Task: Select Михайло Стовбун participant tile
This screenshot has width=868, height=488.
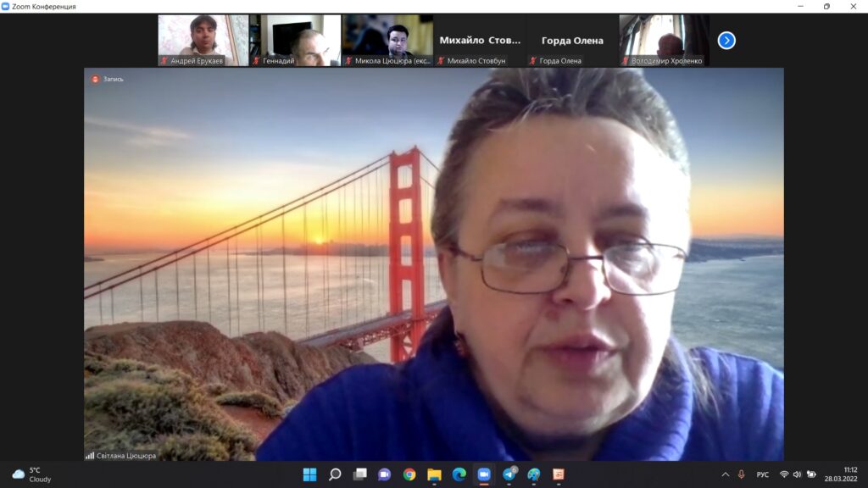Action: [x=480, y=41]
